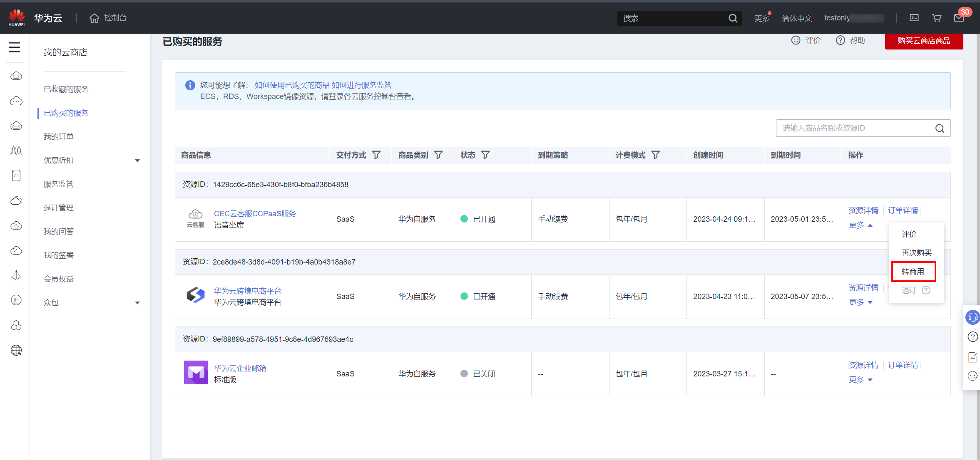Expand the 众包 submenu
980x460 pixels.
click(x=137, y=303)
